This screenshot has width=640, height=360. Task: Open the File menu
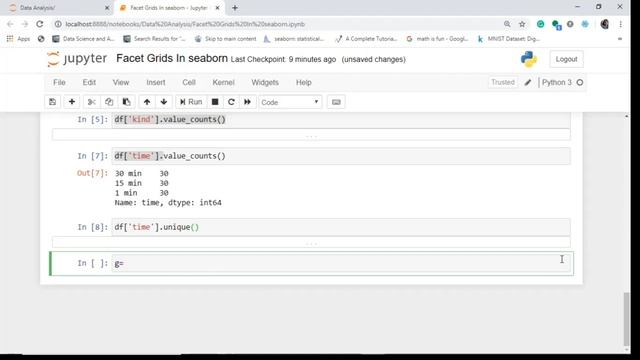pyautogui.click(x=59, y=82)
